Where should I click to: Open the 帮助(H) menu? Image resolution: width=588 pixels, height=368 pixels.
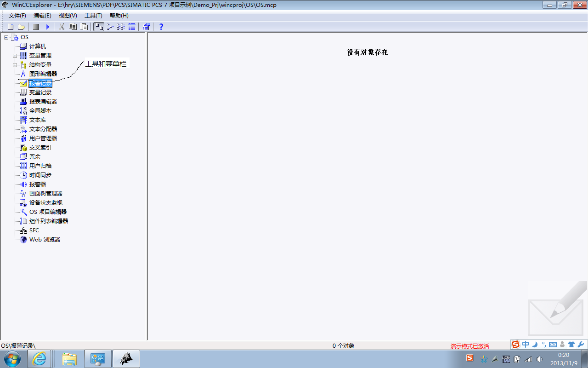[119, 16]
